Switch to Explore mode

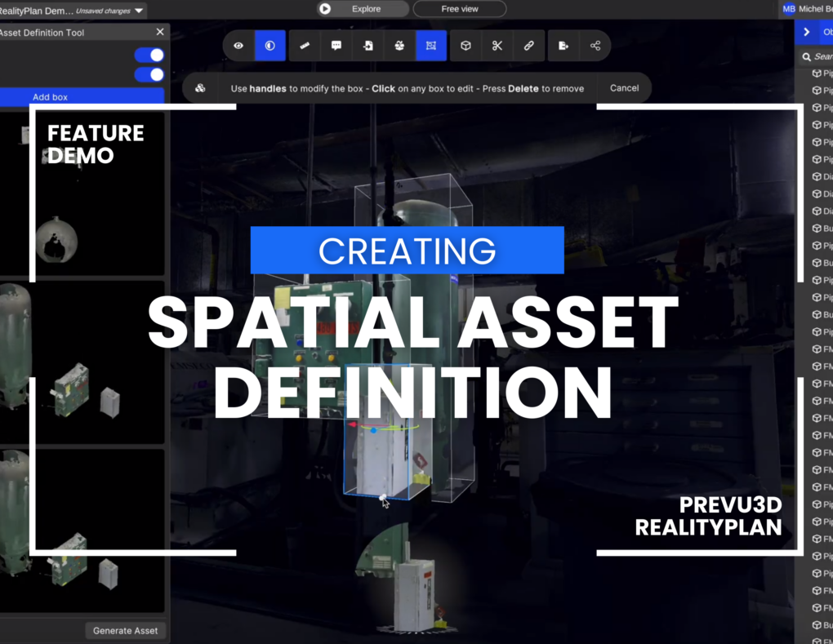click(362, 8)
